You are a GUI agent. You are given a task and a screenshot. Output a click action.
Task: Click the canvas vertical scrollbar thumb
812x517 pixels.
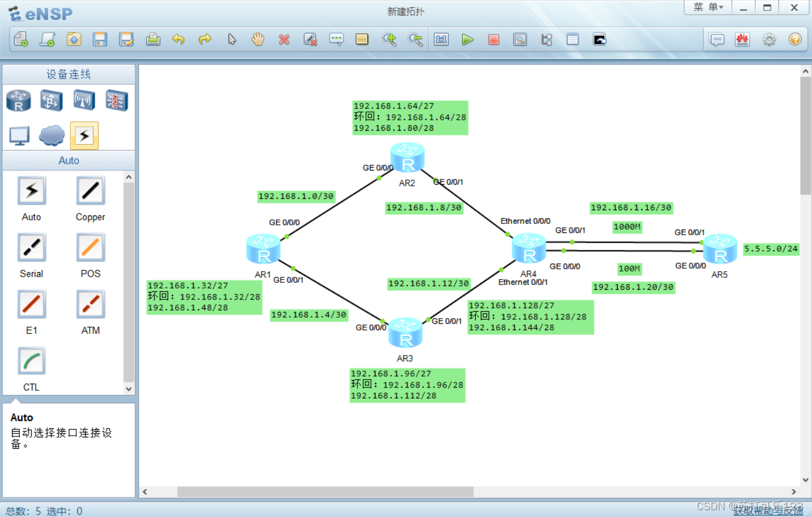pyautogui.click(x=806, y=136)
